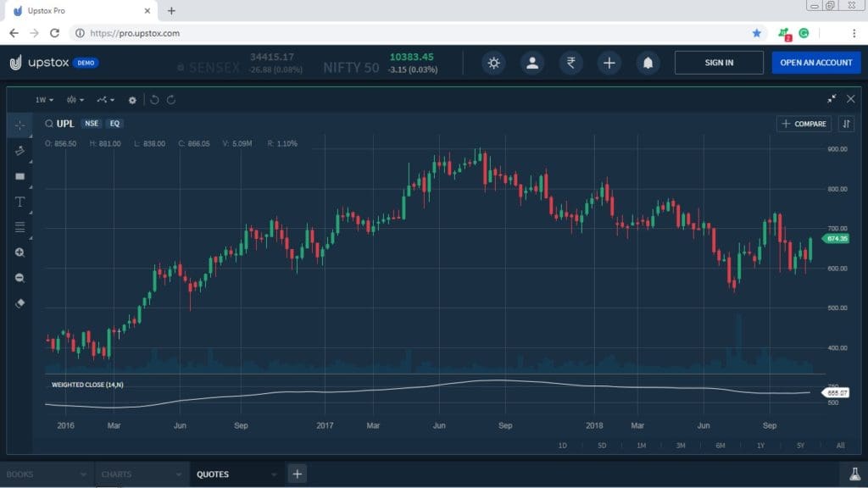Viewport: 868px width, 488px height.
Task: Open the chart settings gear
Action: click(131, 100)
